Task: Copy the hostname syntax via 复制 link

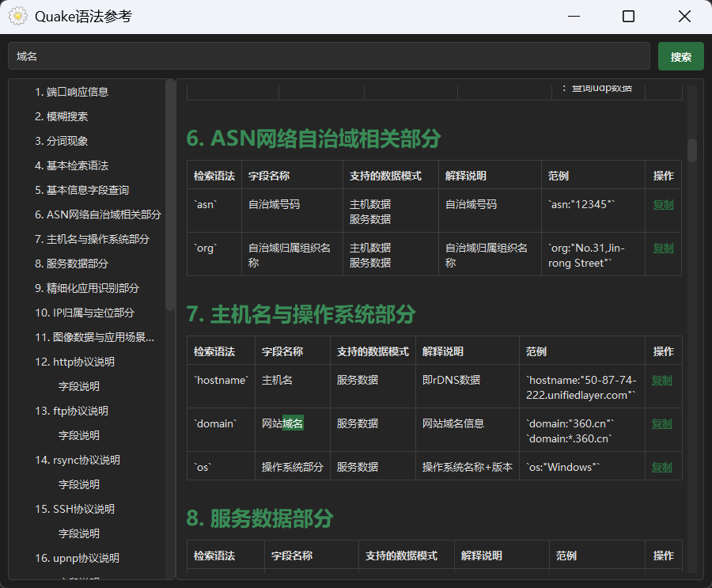Action: pyautogui.click(x=661, y=380)
